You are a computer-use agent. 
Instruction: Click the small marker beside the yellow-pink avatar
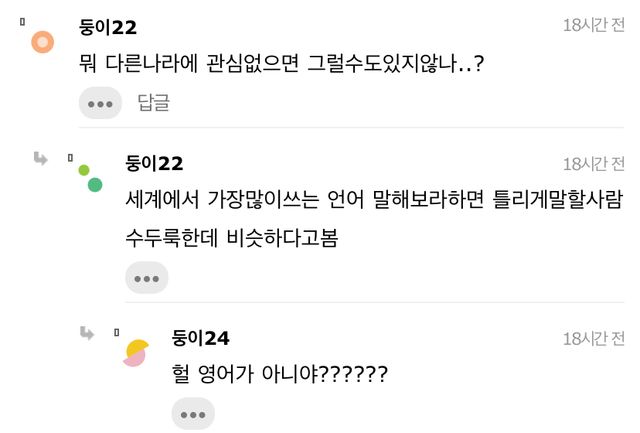(116, 332)
